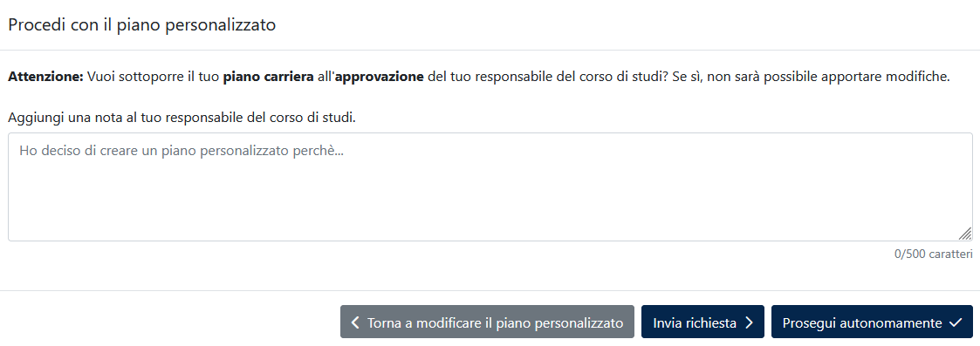Click the bold 'piano carriera' text
The height and width of the screenshot is (346, 980).
268,78
